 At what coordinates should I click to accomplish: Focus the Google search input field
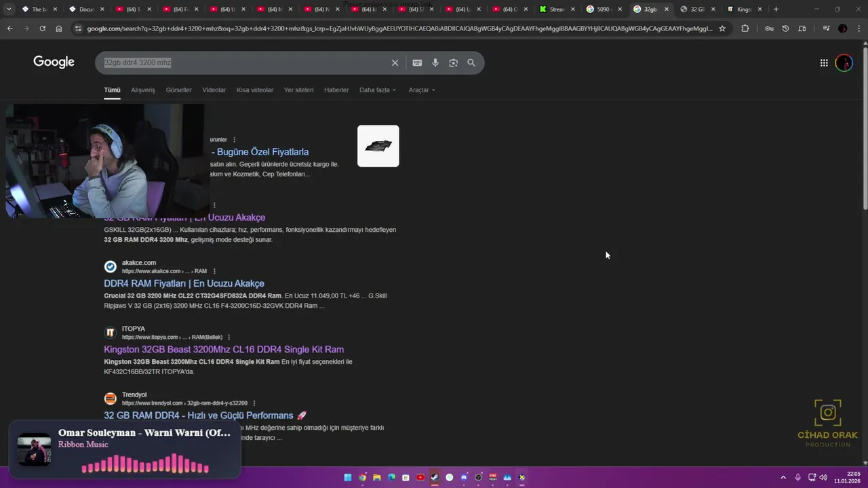coord(244,62)
